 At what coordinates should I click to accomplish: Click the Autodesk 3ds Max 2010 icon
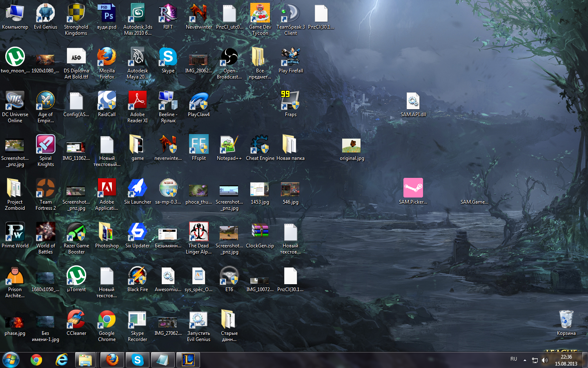(x=138, y=19)
